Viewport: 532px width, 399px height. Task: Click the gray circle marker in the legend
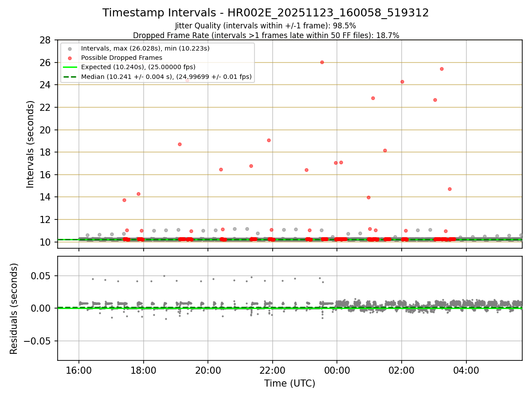70,48
